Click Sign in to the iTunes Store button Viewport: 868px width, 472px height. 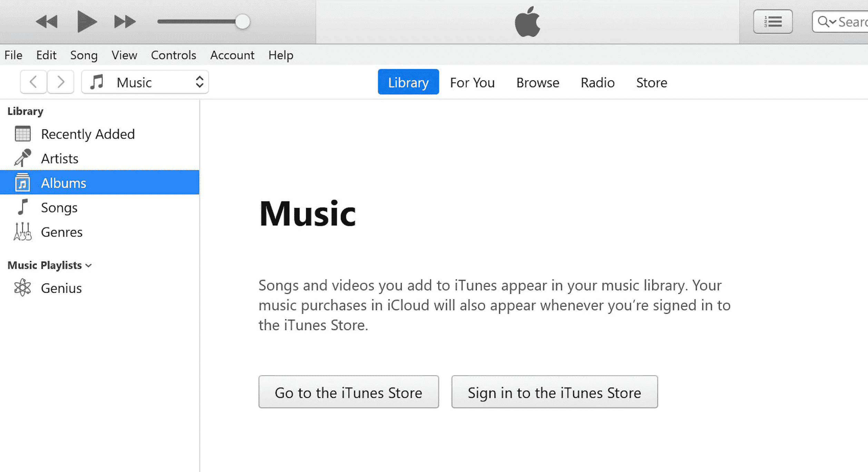click(x=555, y=392)
